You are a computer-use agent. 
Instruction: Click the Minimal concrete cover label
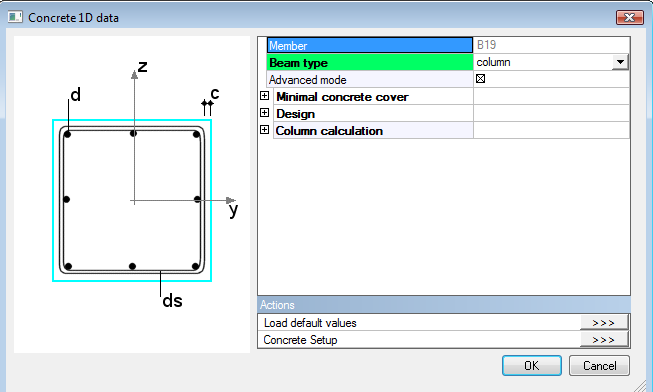pos(342,97)
